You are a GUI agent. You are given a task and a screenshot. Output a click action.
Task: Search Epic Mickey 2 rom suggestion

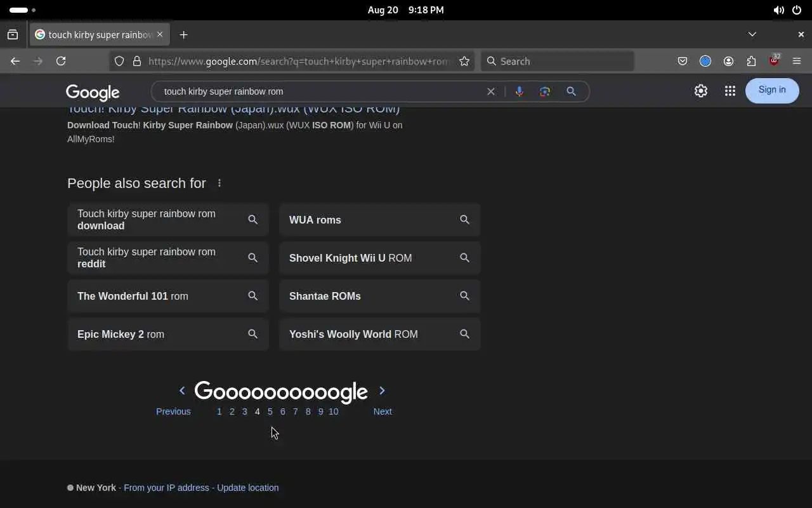pos(168,334)
